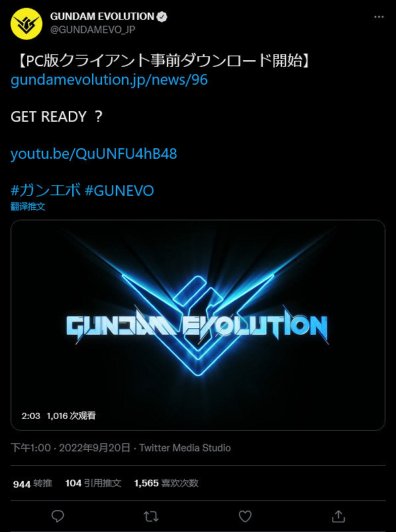Click the reply speech bubble icon
Image resolution: width=396 pixels, height=532 pixels.
[x=58, y=516]
